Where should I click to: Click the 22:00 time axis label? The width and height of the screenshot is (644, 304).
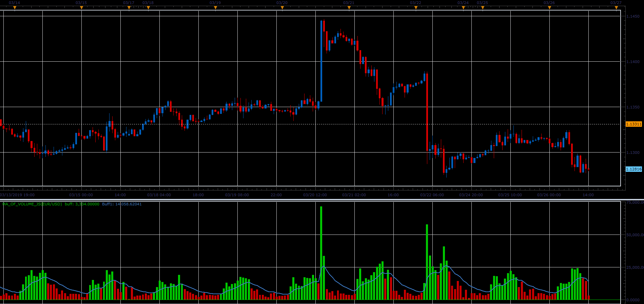click(x=276, y=195)
